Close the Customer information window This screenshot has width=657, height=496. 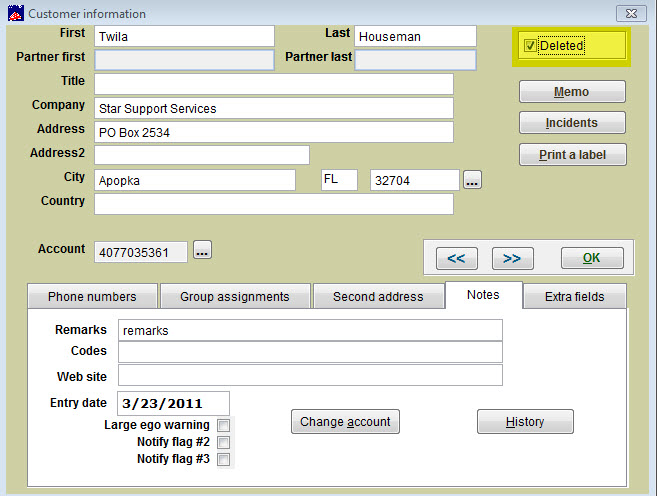[631, 13]
